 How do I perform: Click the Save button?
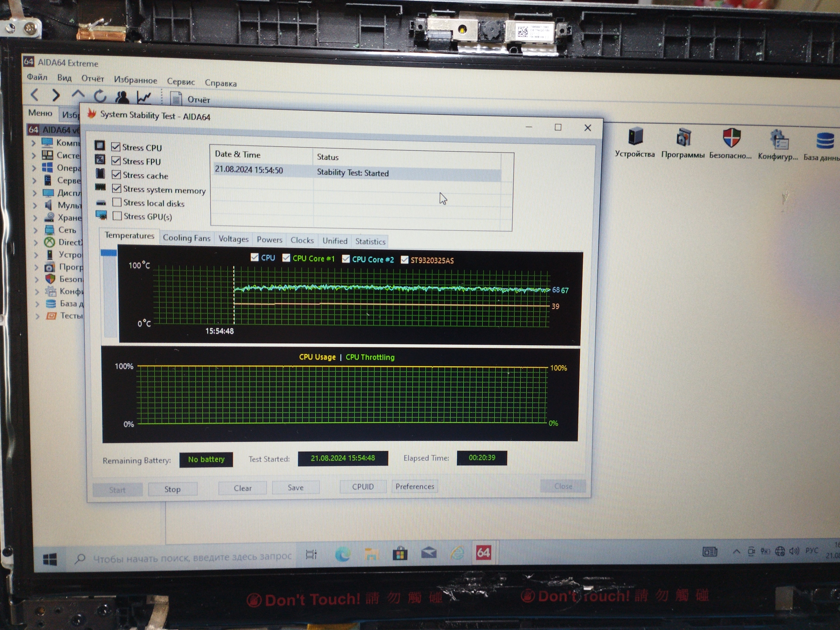coord(295,487)
